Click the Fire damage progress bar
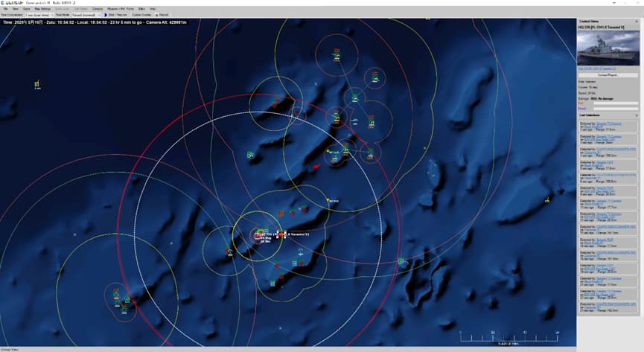644x352 pixels. click(616, 103)
